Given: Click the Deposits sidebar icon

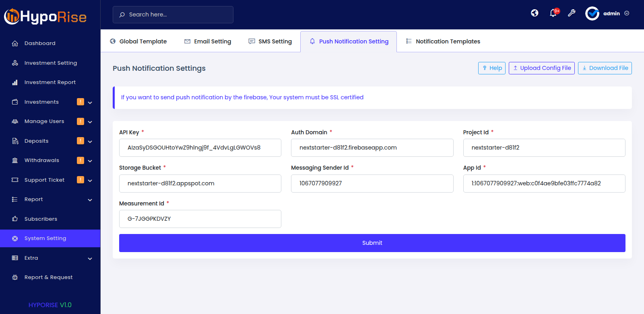Looking at the screenshot, I should pos(15,141).
